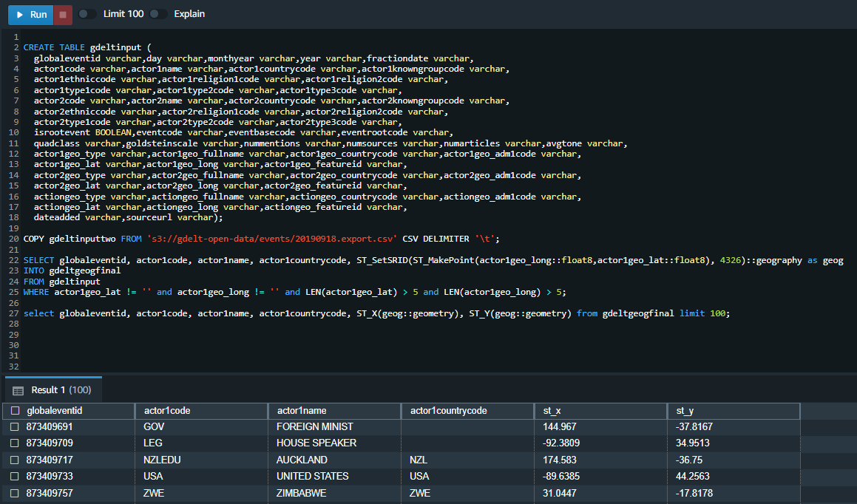Check the row containing 873409717

(x=15, y=460)
